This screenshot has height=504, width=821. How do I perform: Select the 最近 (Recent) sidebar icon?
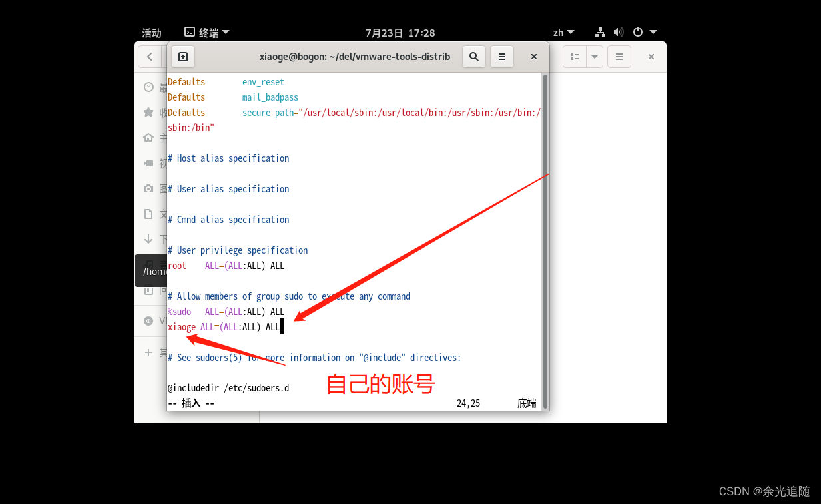tap(149, 87)
